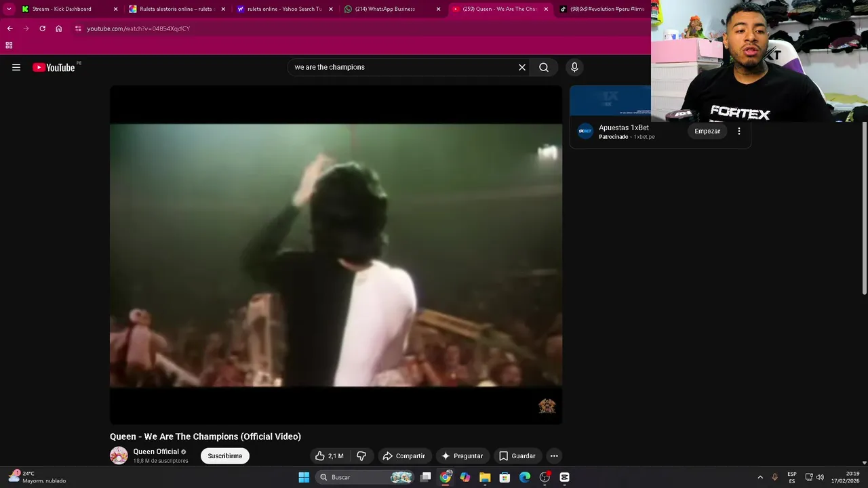The height and width of the screenshot is (488, 868).
Task: Open site info icon in address bar
Action: point(78,28)
